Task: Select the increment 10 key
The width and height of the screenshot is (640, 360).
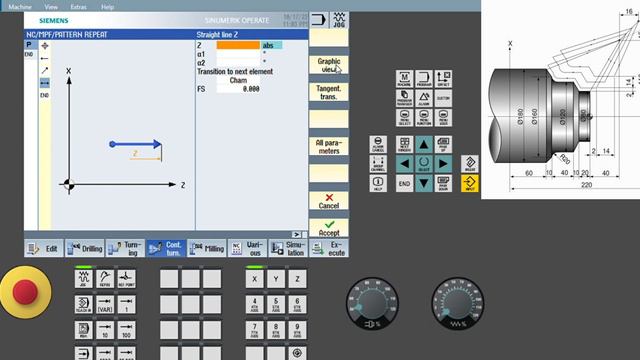Action: [105, 330]
